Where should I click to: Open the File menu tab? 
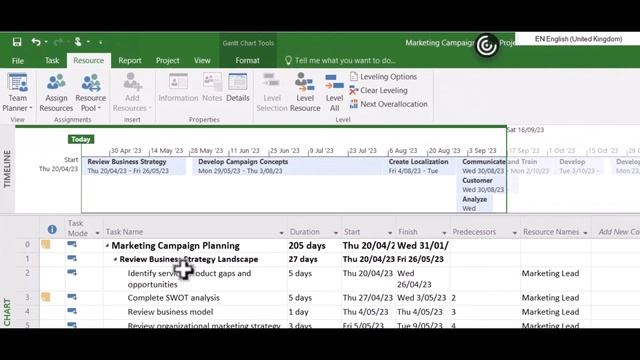coord(18,60)
